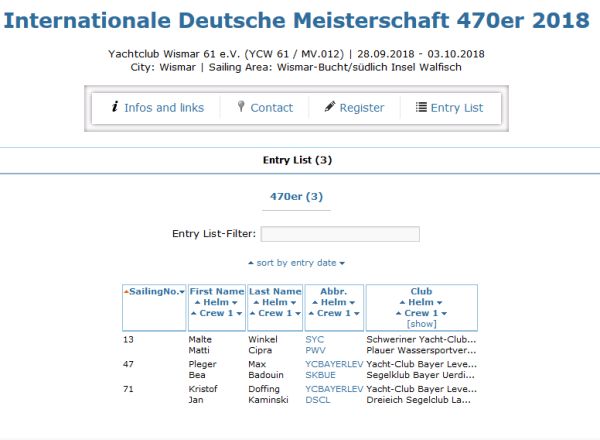Screen dimensions: 600x440
Task: Sort SailingNo. ascending with the up arrow
Action: [126, 292]
